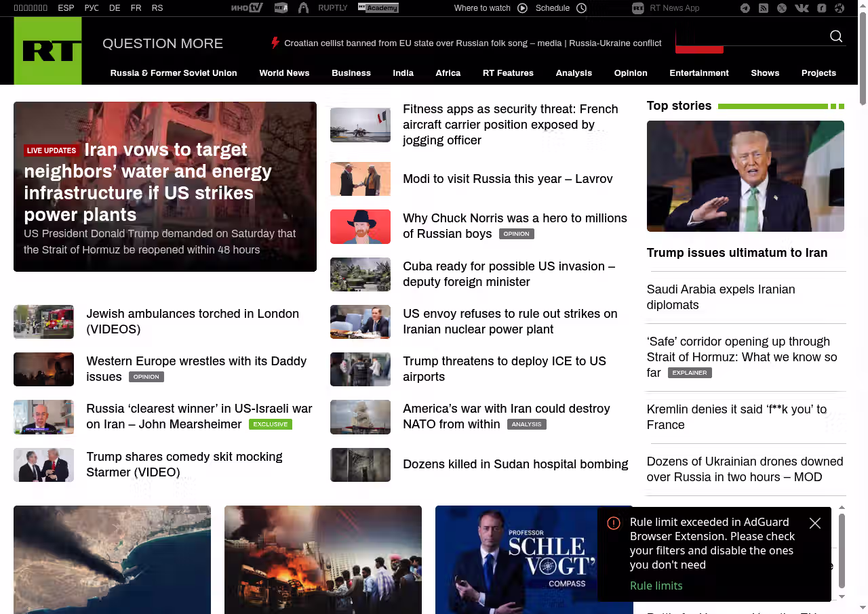This screenshot has width=868, height=614.
Task: Open the World News section
Action: (x=284, y=73)
